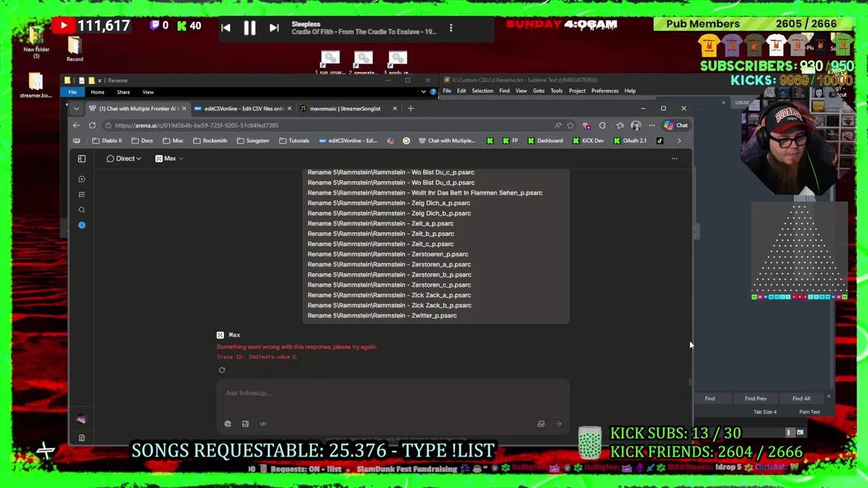Open Share ribbon tab in Explorer window
This screenshot has width=868, height=488.
[x=123, y=92]
